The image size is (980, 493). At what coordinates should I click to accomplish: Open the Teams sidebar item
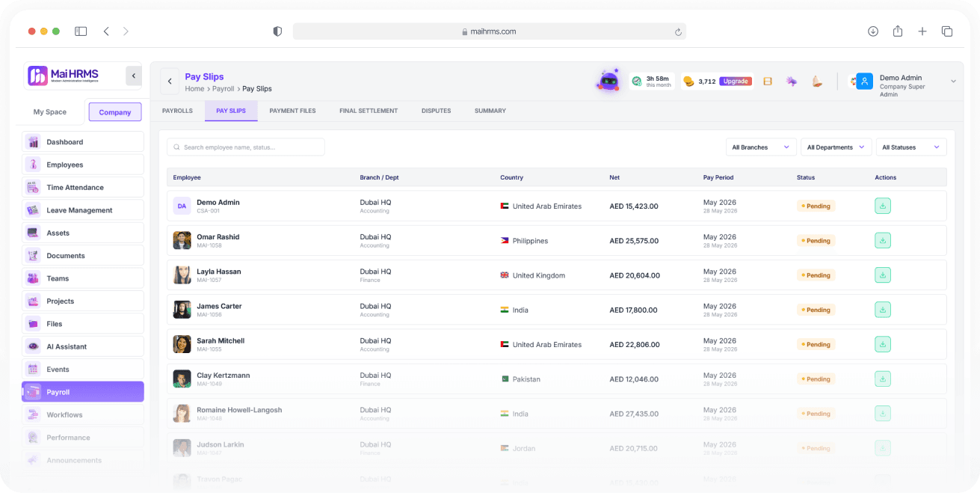83,278
